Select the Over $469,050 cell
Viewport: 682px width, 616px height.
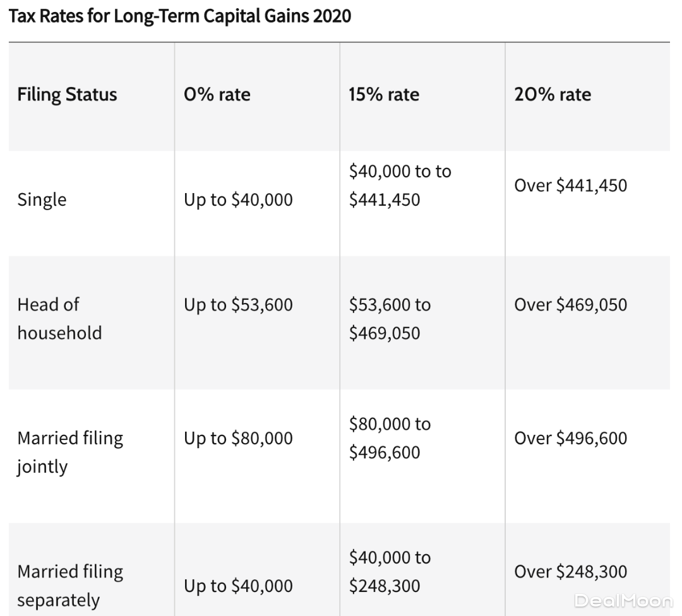point(570,305)
